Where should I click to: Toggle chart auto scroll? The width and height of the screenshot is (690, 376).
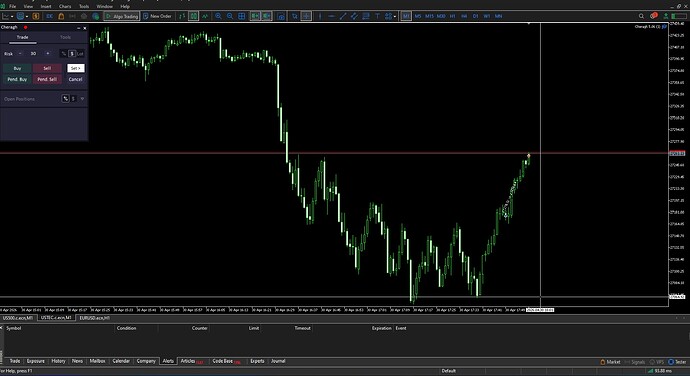pos(255,16)
